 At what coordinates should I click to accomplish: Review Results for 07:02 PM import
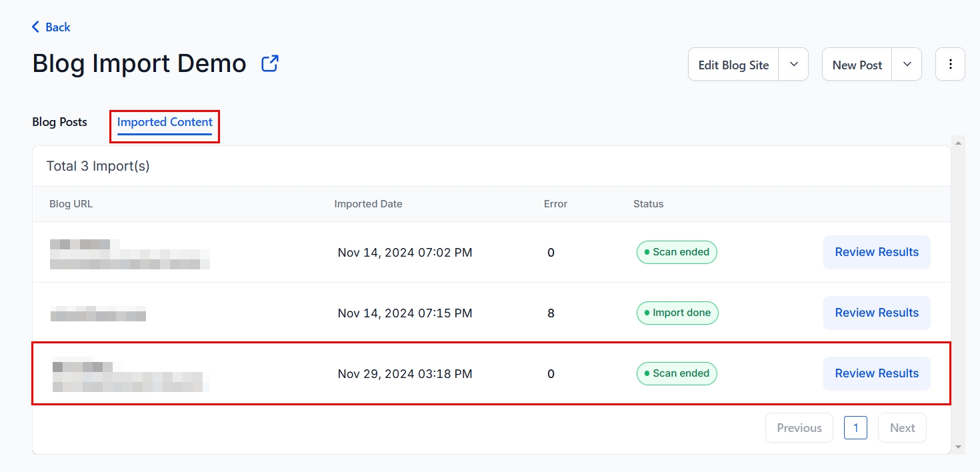click(x=877, y=252)
